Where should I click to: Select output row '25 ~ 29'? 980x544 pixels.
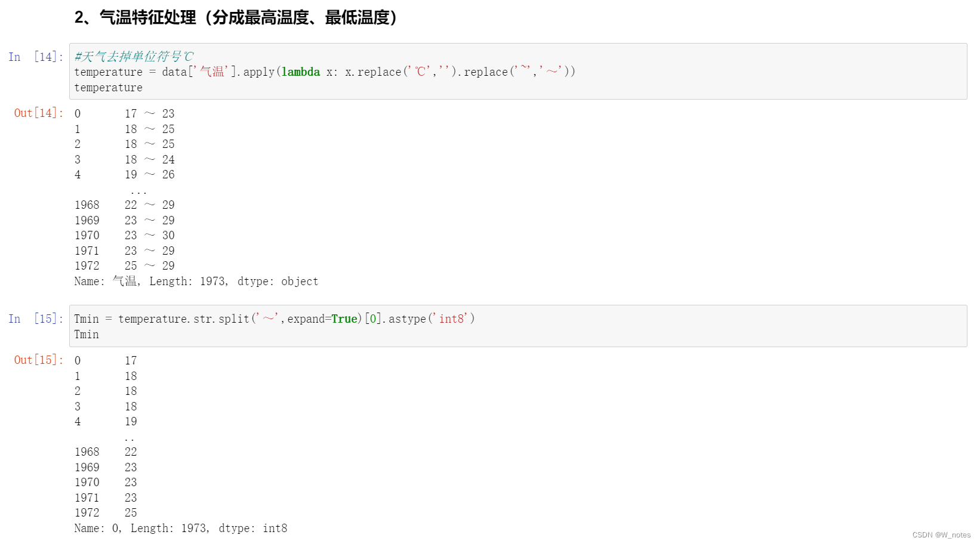pyautogui.click(x=125, y=266)
